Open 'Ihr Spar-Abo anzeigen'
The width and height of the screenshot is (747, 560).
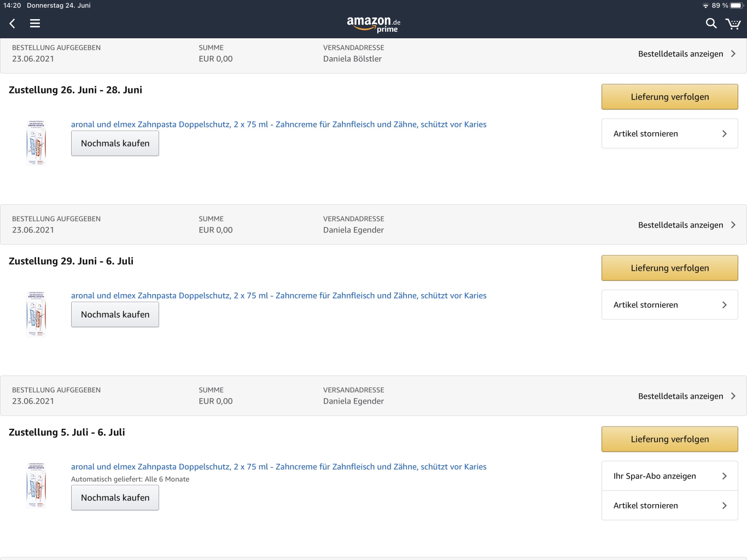pyautogui.click(x=670, y=476)
